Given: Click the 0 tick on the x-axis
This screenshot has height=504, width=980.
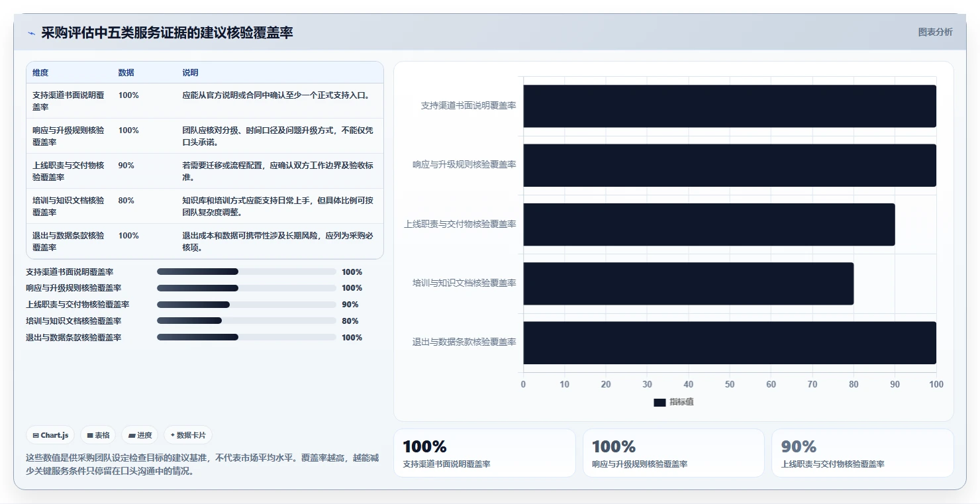Looking at the screenshot, I should [523, 384].
